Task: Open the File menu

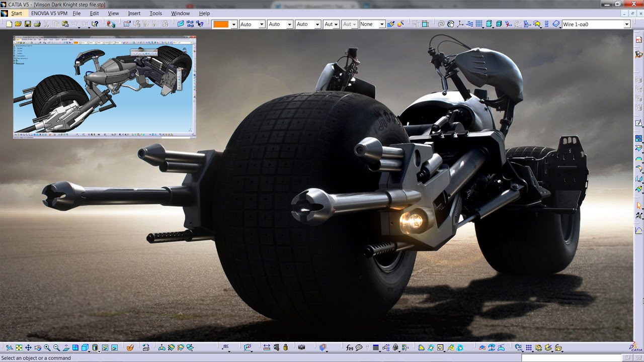Action: pyautogui.click(x=76, y=14)
